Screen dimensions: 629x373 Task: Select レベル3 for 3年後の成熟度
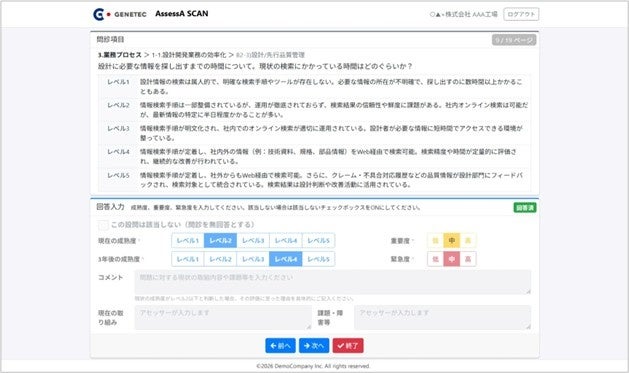tap(253, 259)
